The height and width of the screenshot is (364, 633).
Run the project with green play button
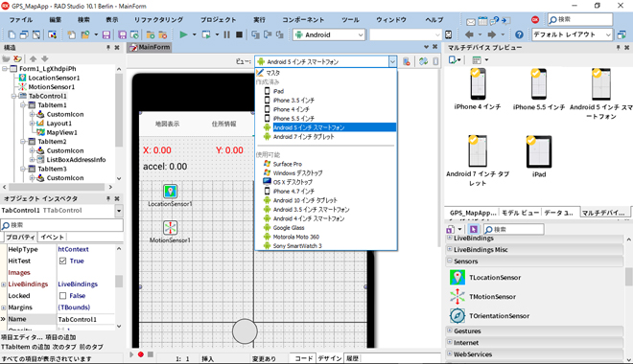(183, 34)
